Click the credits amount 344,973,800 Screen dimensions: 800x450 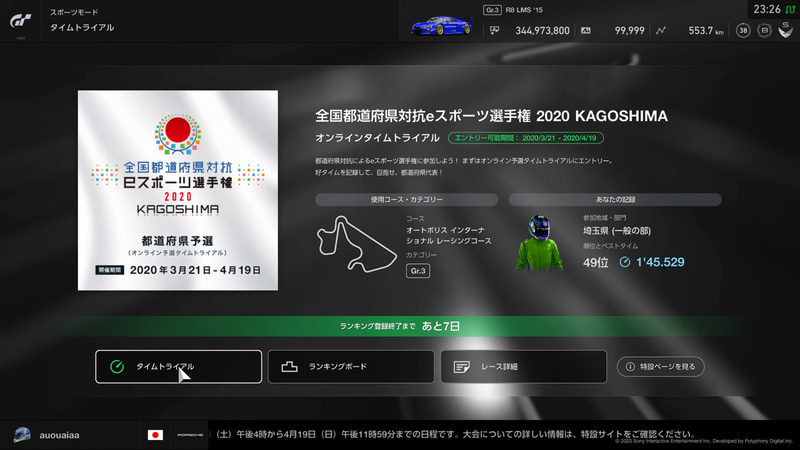(x=542, y=31)
